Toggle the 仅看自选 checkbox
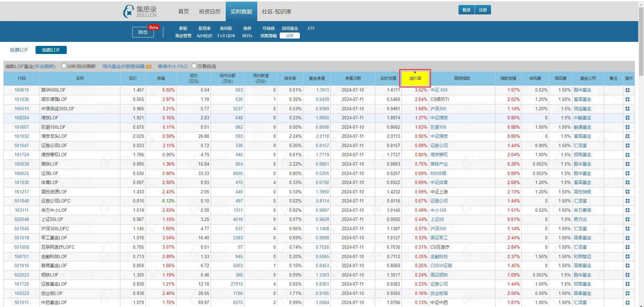This screenshot has width=644, height=307. click(x=194, y=66)
